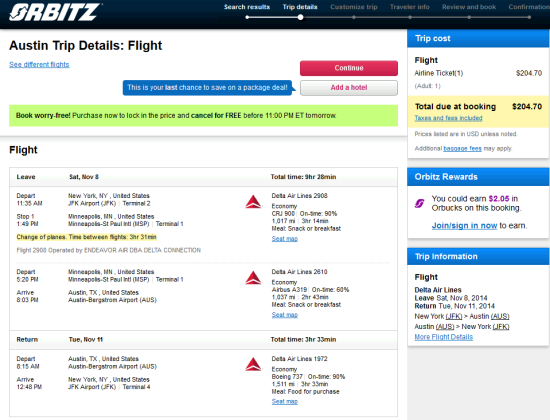The height and width of the screenshot is (420, 550).
Task: Open Seat map for Delta flight 2908
Action: tap(284, 239)
